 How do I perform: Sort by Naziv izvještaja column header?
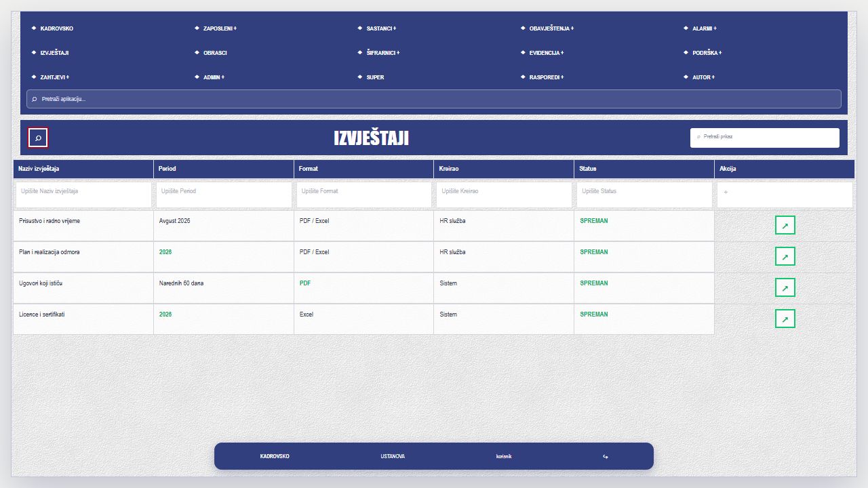[x=83, y=169]
